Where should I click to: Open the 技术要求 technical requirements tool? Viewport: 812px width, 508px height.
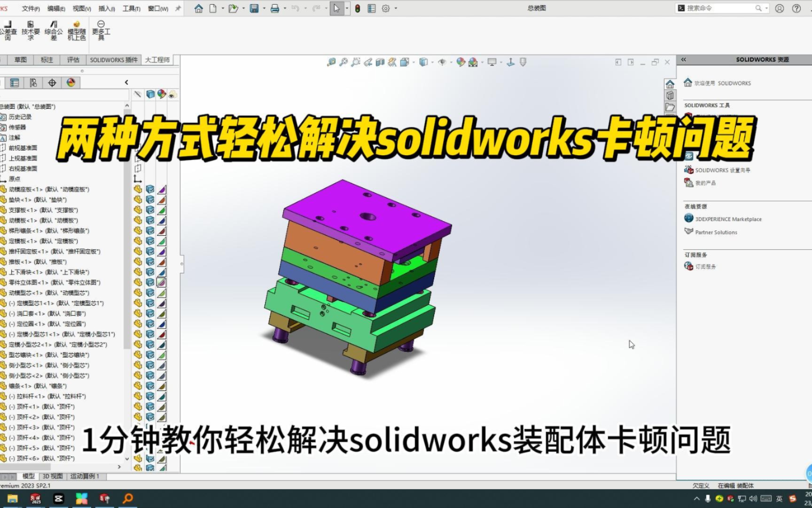pyautogui.click(x=31, y=31)
